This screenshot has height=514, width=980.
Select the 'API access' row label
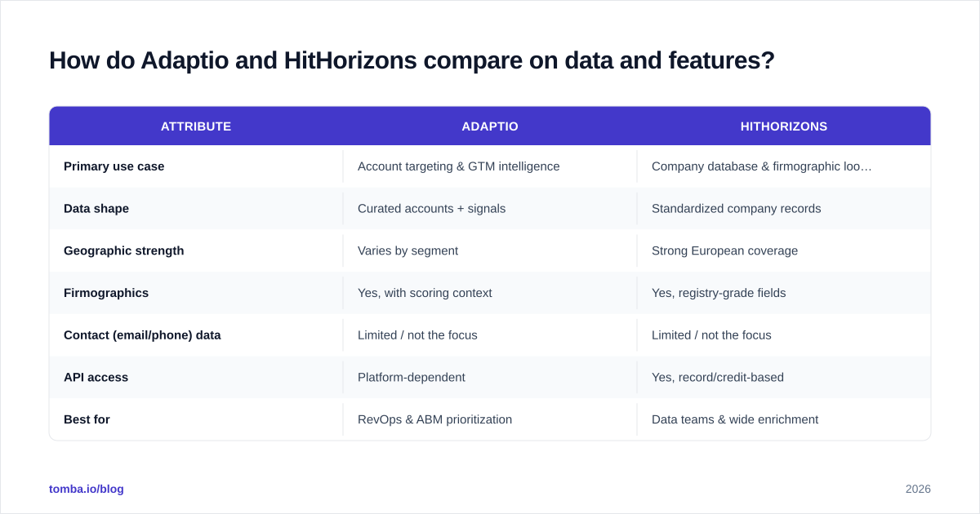[x=96, y=378]
